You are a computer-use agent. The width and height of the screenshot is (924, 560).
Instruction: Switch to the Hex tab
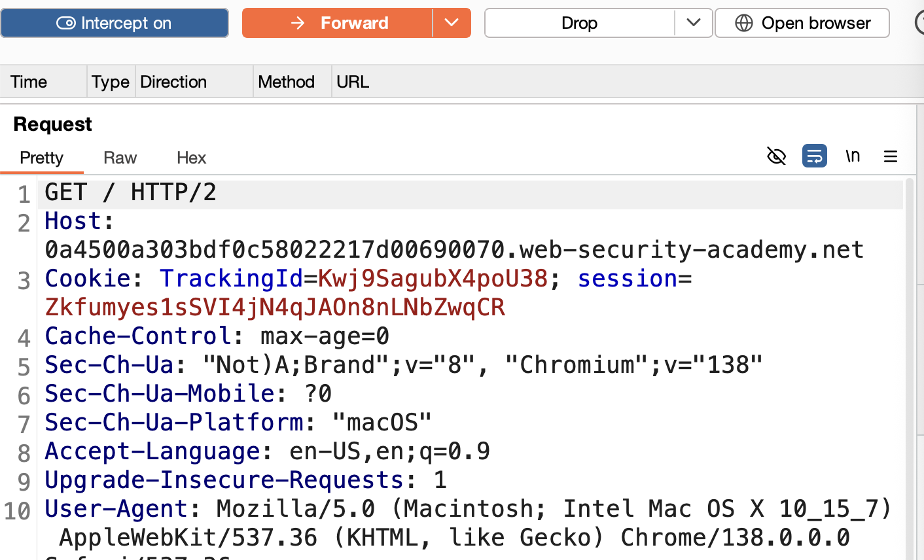[x=192, y=158]
